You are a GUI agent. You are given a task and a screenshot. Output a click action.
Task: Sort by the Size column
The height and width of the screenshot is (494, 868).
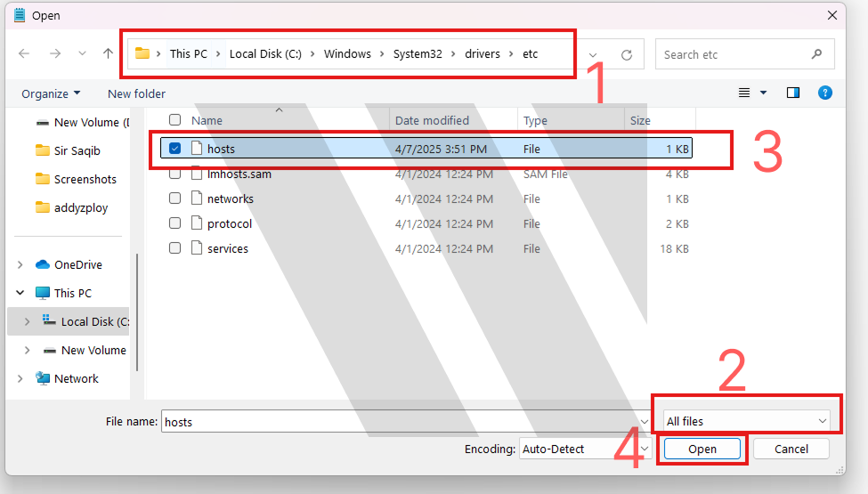click(x=640, y=120)
